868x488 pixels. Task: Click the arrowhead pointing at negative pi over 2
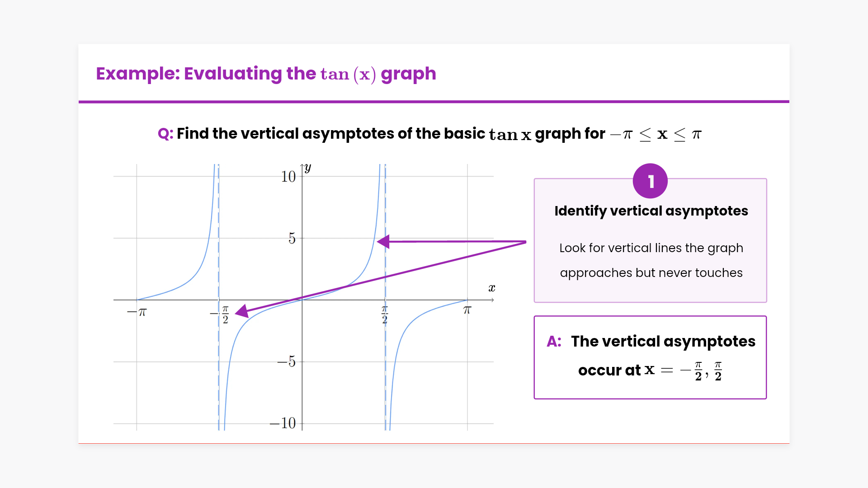242,311
